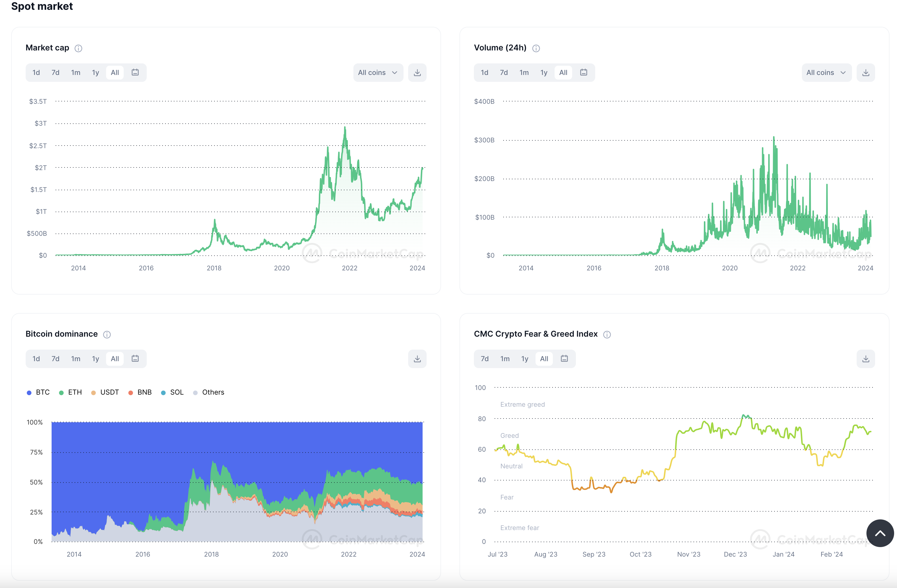Download the Bitcoin dominance chart data
Viewport: 897px width, 588px height.
[417, 359]
